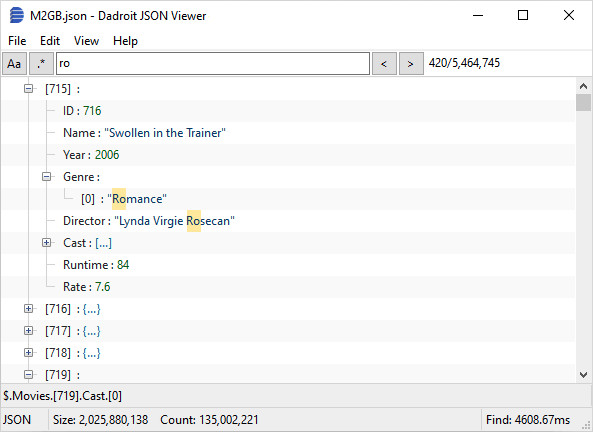593x432 pixels.
Task: Toggle the regular expression search button
Action: pos(41,64)
